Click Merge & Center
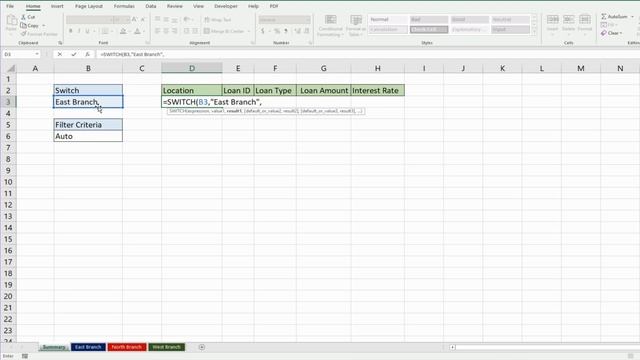The height and width of the screenshot is (360, 640). (x=224, y=31)
